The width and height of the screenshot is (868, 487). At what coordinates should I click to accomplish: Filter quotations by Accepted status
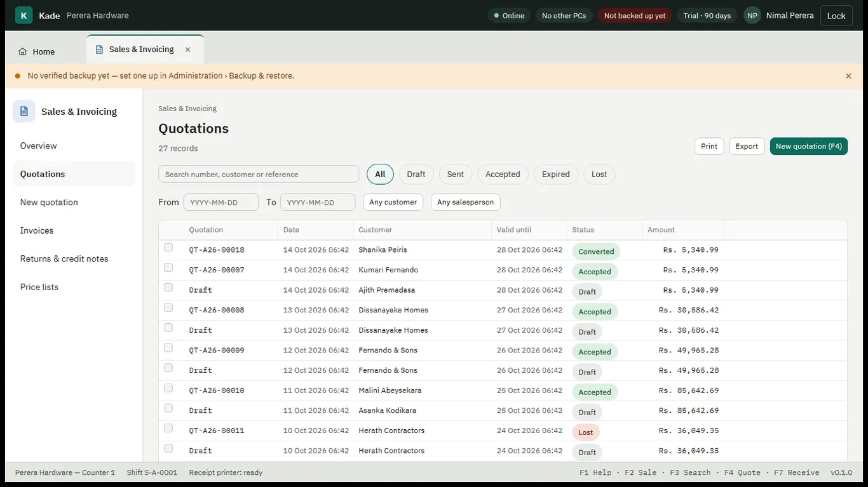click(x=503, y=175)
